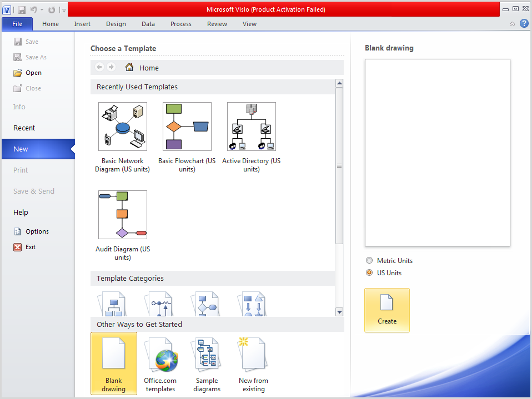Click the template list scroll up arrow
Viewport: 532px width, 399px height.
339,83
